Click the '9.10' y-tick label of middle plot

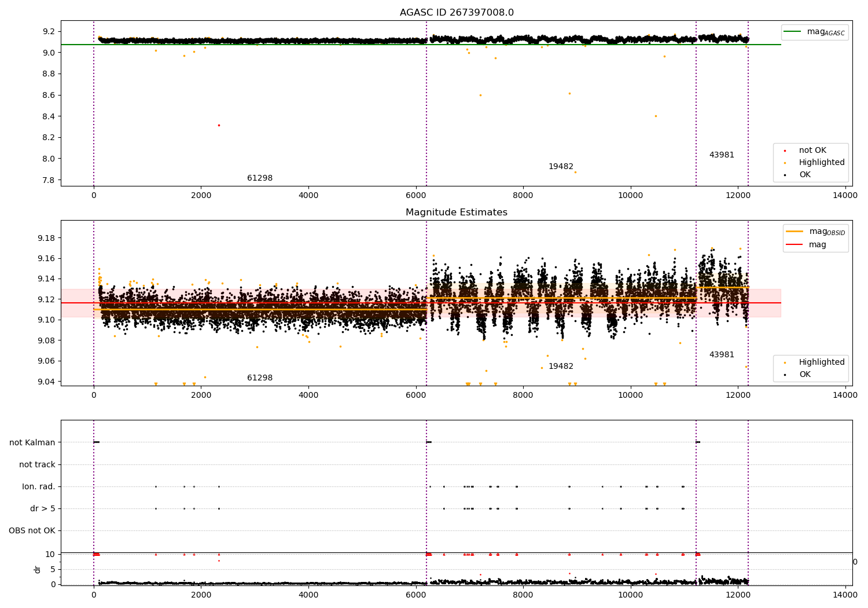pyautogui.click(x=47, y=320)
